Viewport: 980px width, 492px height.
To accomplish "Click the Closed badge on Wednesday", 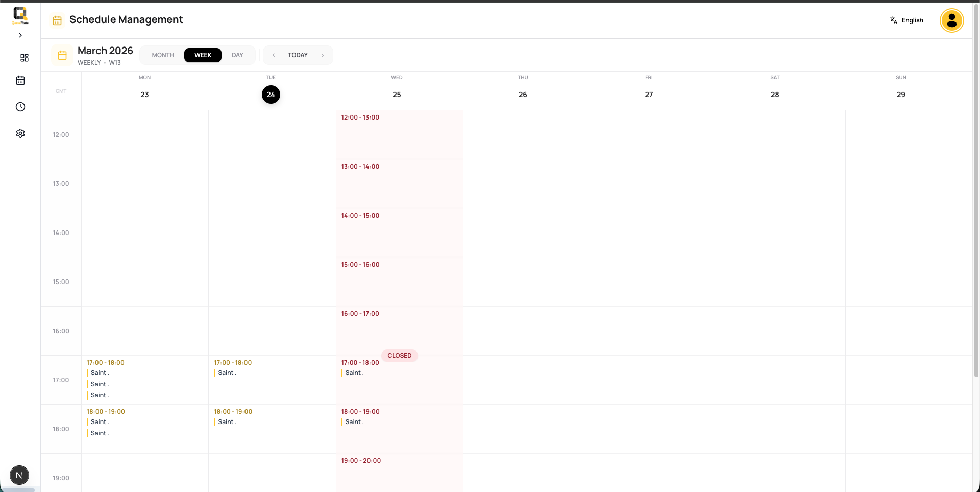I will [399, 356].
